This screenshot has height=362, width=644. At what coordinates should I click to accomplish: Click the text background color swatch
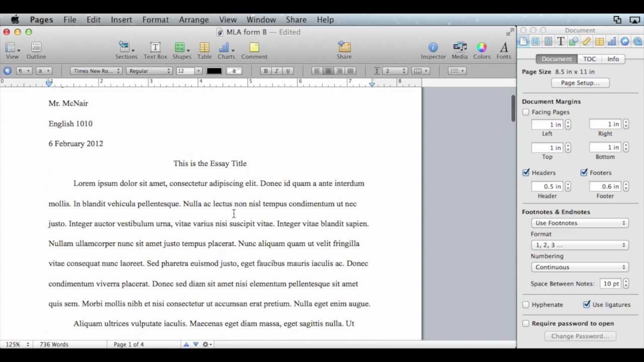point(234,71)
